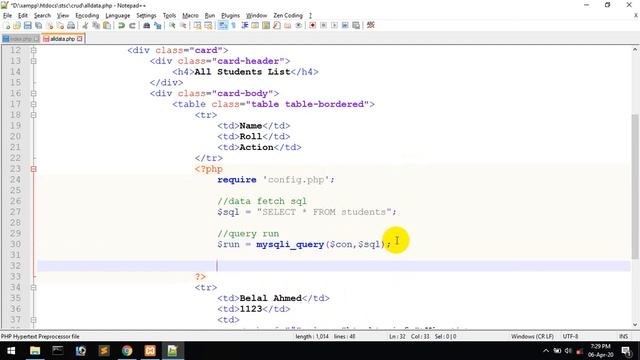This screenshot has height=360, width=640.
Task: Open the Plugins menu
Action: click(231, 15)
